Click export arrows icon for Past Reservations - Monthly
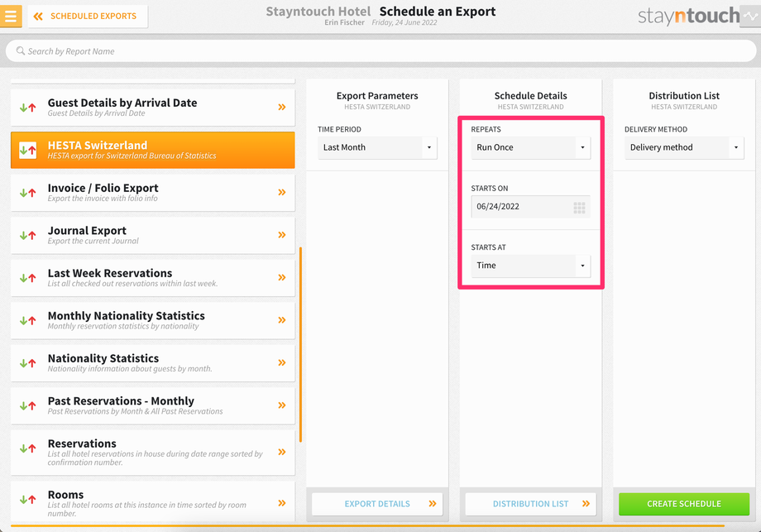 pos(27,405)
